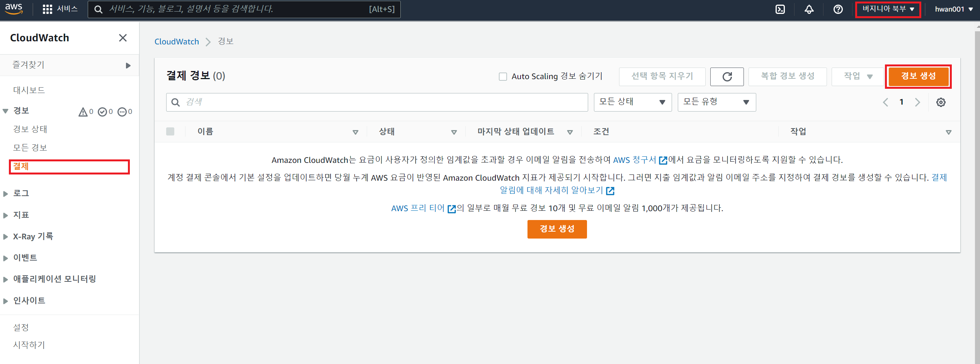Click the insufficient data alarm count icon
Screen dimensions: 980x364
122,112
